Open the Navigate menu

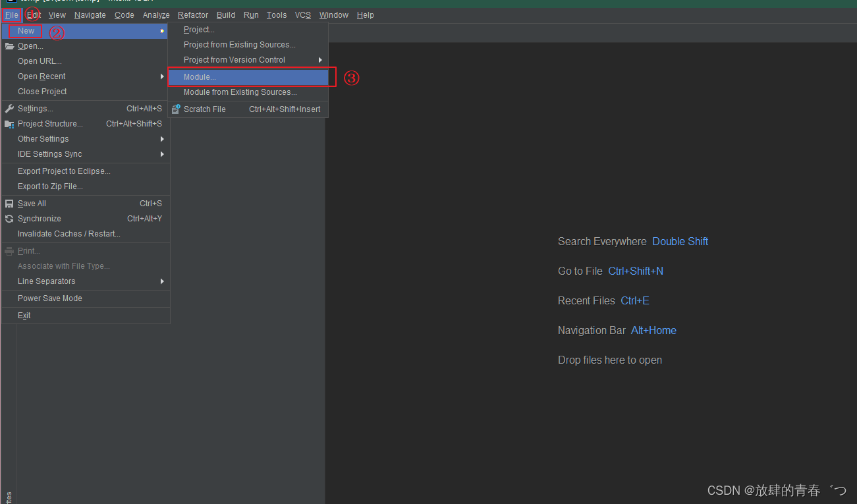coord(90,15)
